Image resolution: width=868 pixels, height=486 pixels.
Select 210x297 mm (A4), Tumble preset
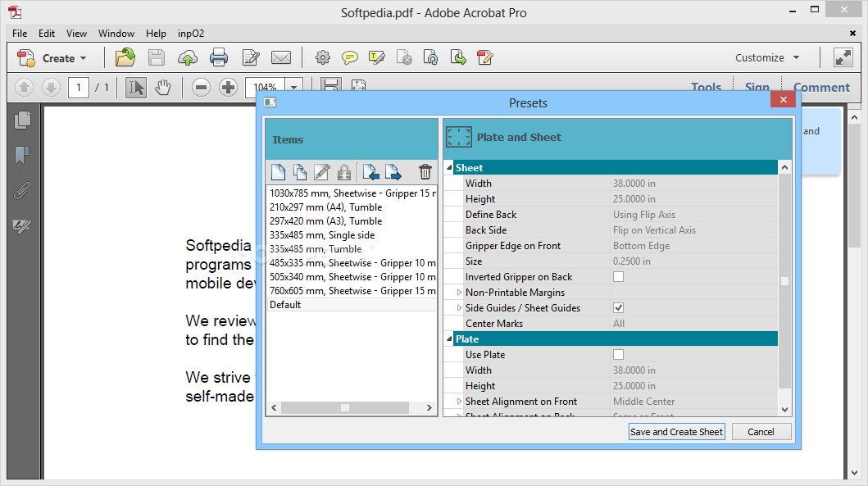click(x=352, y=207)
